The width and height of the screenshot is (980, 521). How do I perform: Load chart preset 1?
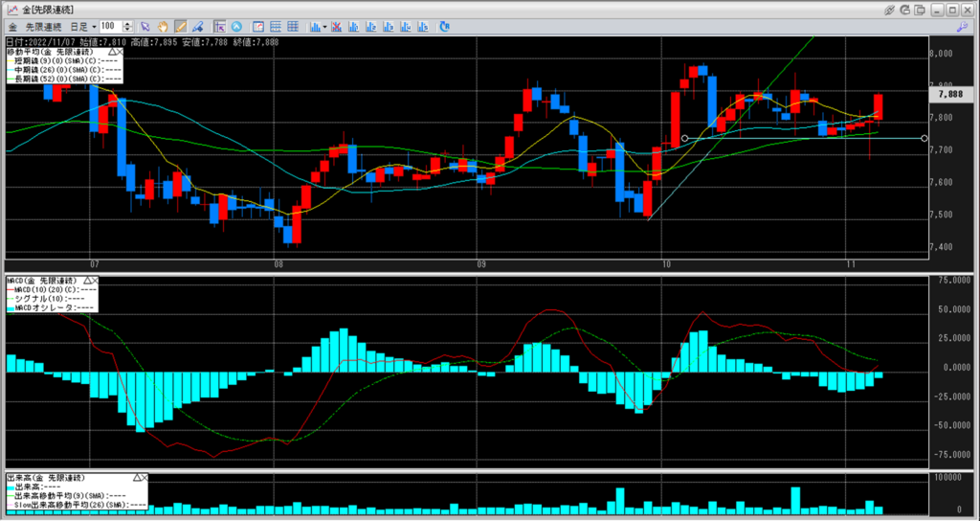354,26
